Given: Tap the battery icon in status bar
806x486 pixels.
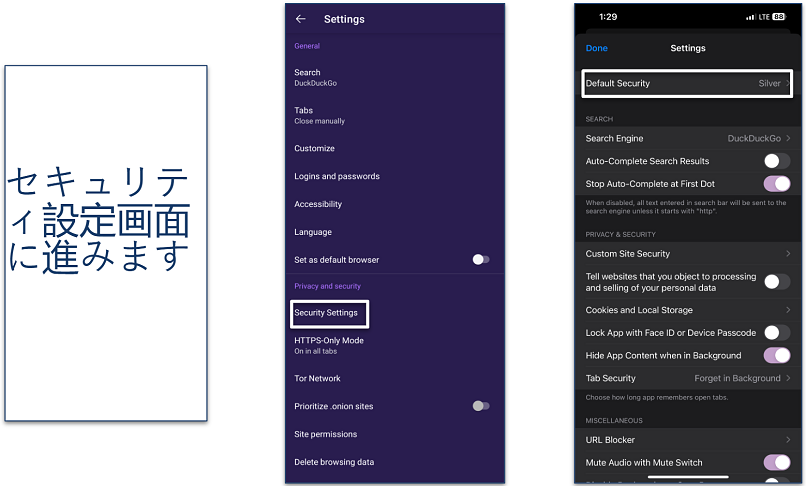Looking at the screenshot, I should point(777,17).
